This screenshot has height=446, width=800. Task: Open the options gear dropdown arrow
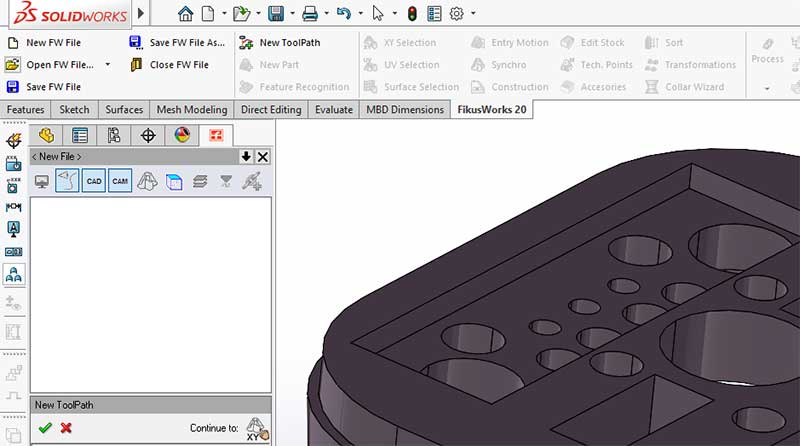pos(473,14)
